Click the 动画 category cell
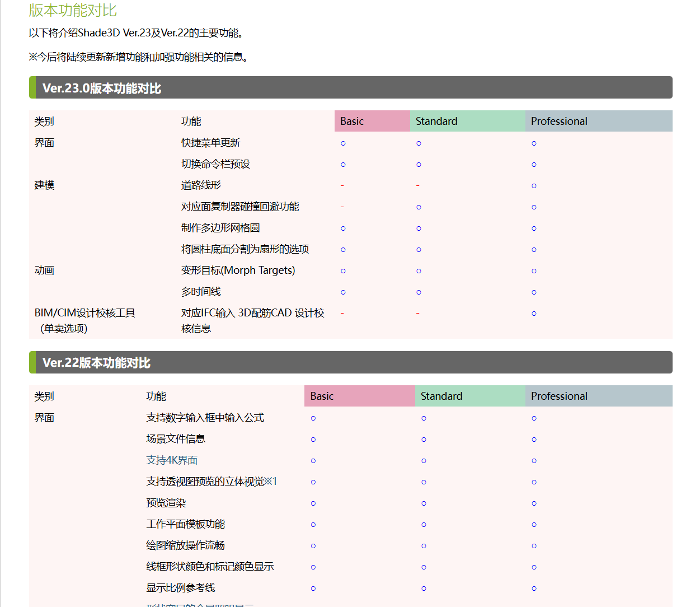 44,270
